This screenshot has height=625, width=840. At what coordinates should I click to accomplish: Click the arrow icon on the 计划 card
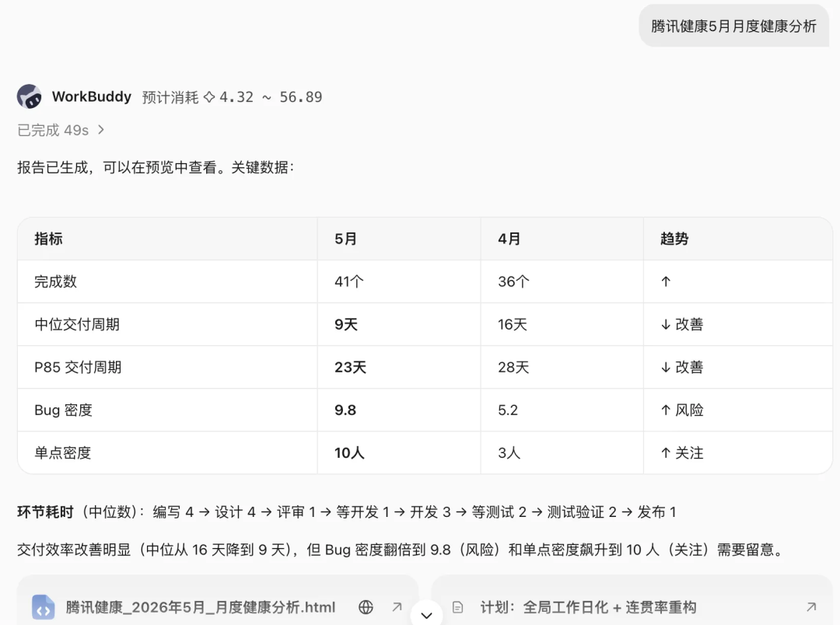tap(811, 607)
